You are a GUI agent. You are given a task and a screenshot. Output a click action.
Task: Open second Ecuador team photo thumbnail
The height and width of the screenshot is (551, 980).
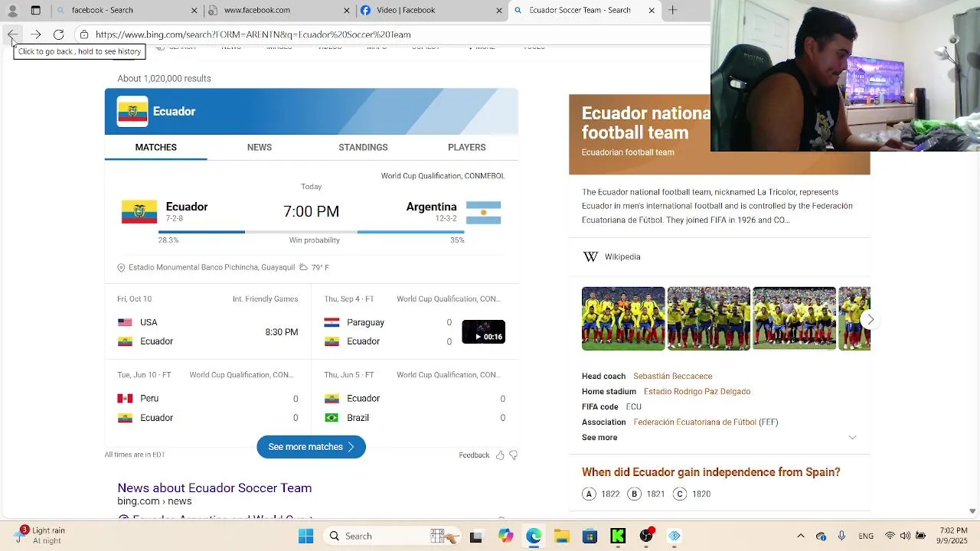point(709,319)
